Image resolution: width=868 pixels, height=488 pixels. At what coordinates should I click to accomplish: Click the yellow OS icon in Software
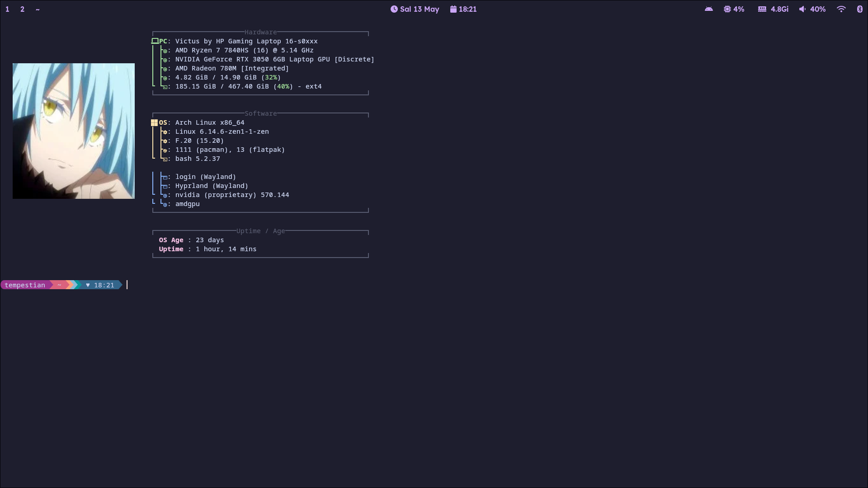tap(154, 122)
